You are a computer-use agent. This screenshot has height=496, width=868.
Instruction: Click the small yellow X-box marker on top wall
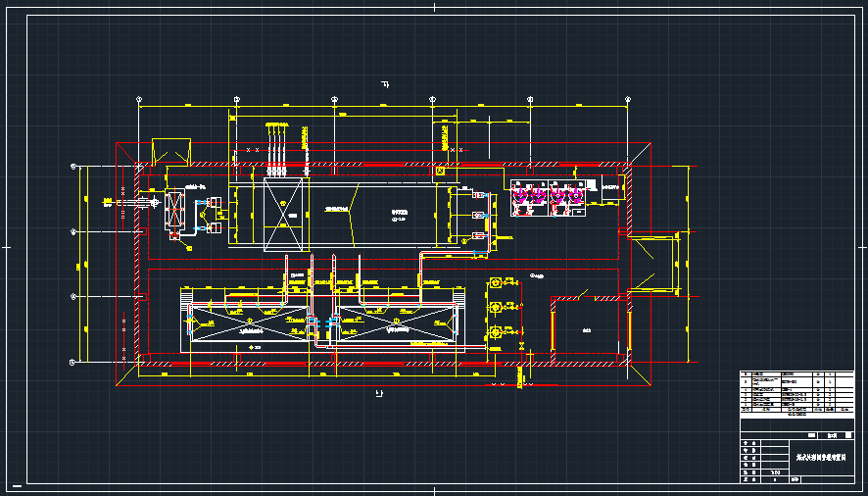tap(440, 172)
